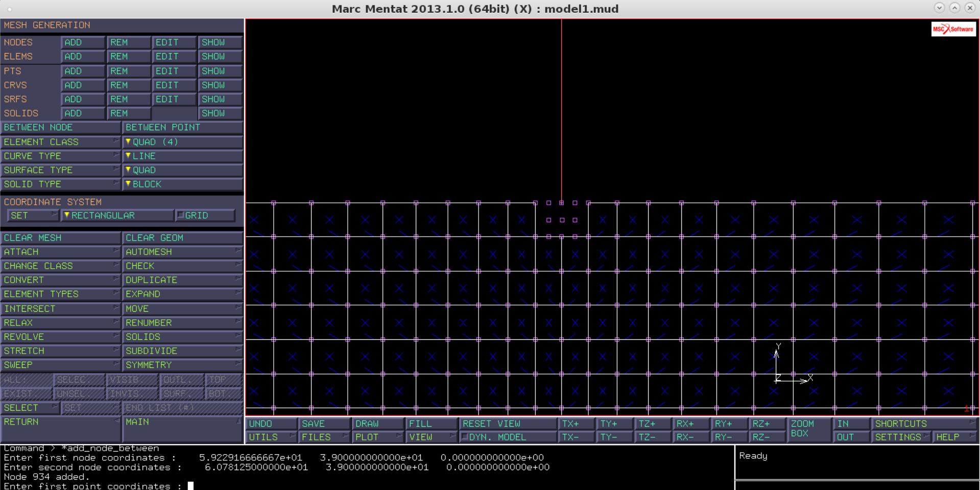Click ADD in the CRVS row
The image size is (980, 490).
[83, 85]
